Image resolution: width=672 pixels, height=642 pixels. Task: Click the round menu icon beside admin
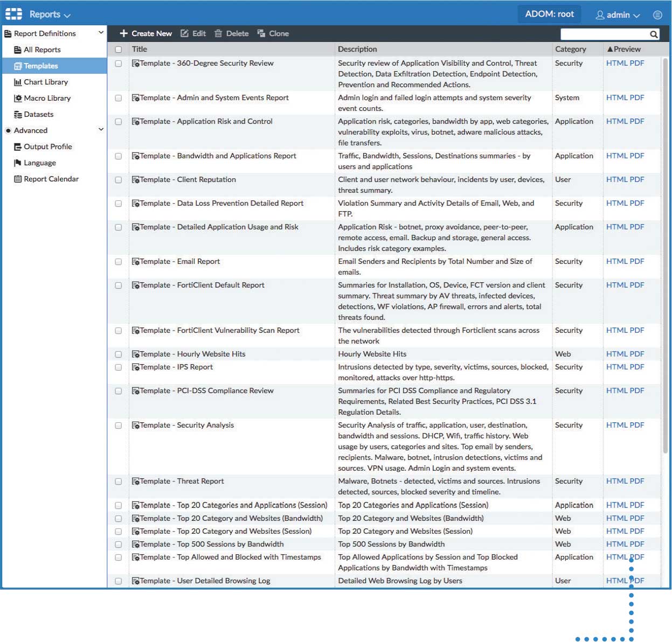pyautogui.click(x=657, y=15)
